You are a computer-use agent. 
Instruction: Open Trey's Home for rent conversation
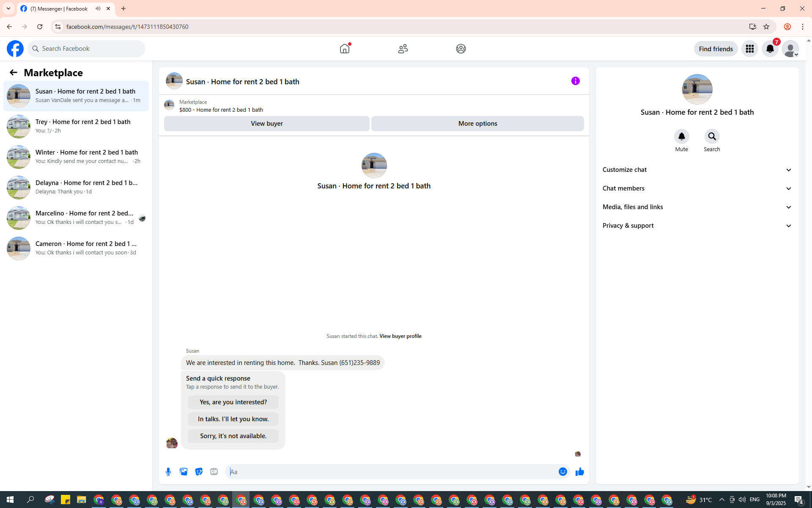[76, 127]
